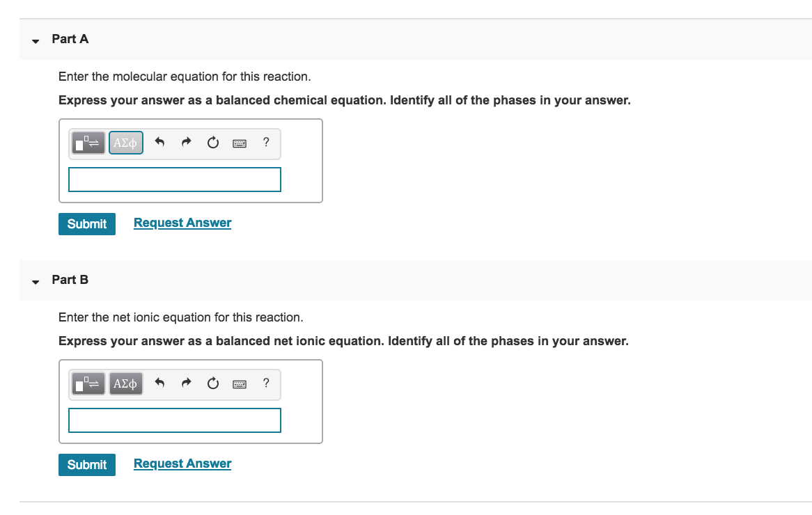Collapse the Part B section

pos(36,282)
